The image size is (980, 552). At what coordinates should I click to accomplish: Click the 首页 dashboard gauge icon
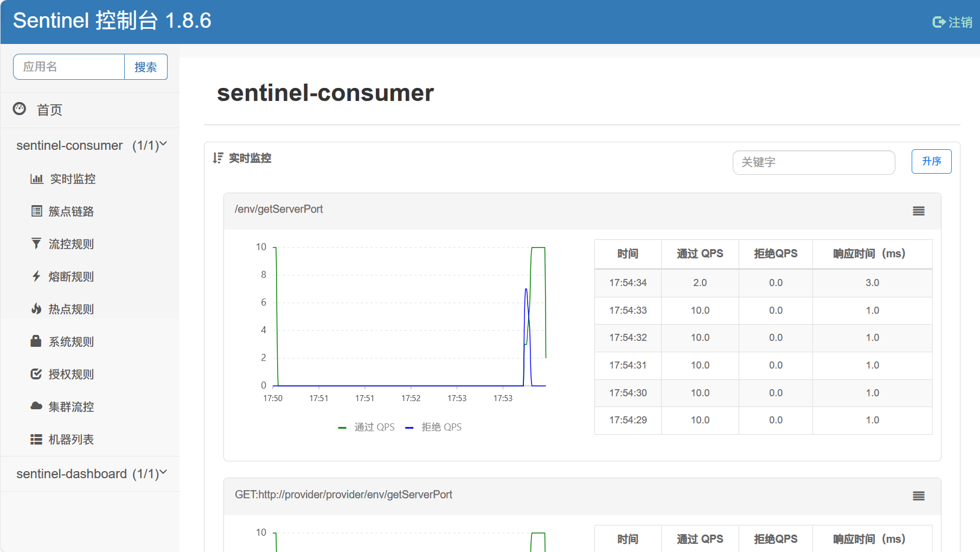(x=20, y=109)
